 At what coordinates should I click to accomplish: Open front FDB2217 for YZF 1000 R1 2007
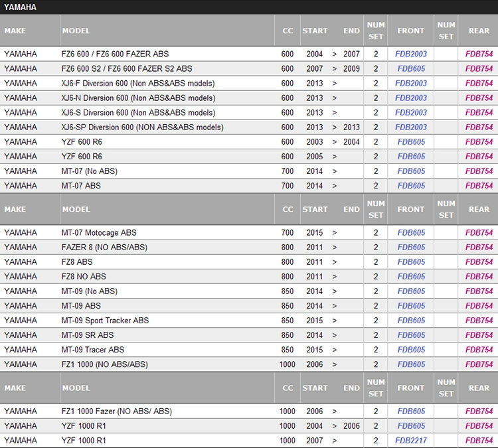pos(411,440)
